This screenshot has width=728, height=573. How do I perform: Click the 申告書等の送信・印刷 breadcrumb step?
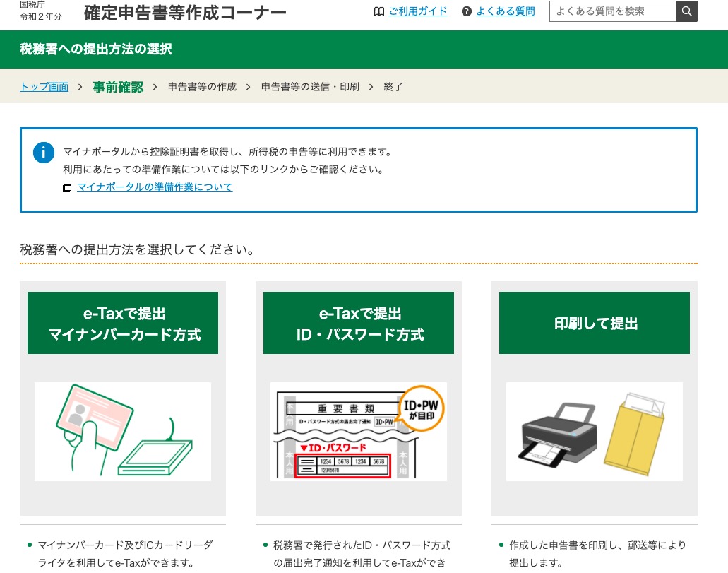click(x=310, y=87)
